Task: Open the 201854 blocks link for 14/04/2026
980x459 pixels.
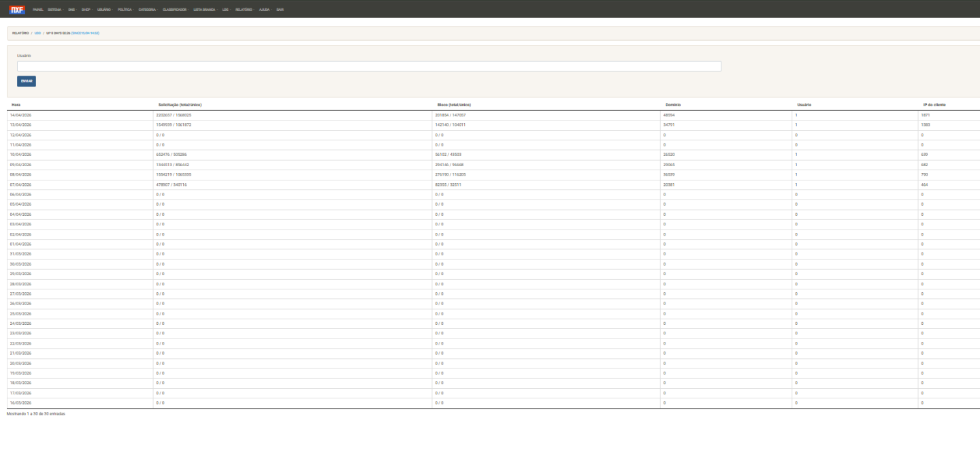Action: [x=443, y=116]
